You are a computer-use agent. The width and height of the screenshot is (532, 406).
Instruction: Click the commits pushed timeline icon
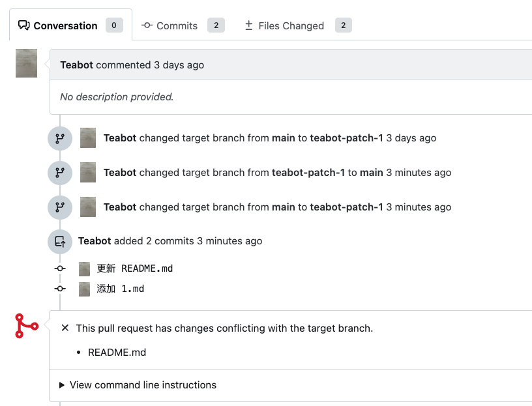pos(60,241)
